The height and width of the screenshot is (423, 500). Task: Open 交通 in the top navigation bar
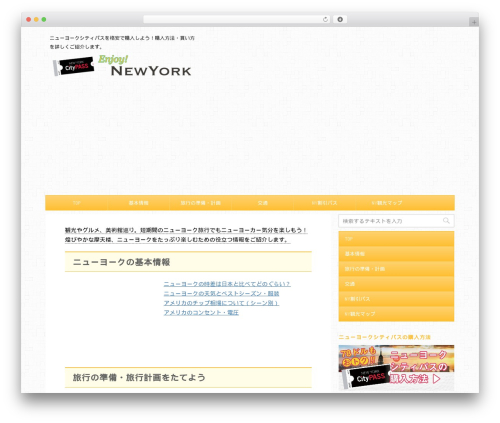[262, 203]
